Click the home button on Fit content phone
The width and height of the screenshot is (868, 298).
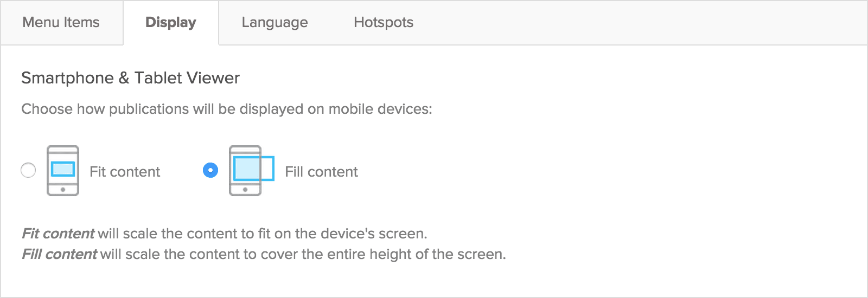coord(63,190)
